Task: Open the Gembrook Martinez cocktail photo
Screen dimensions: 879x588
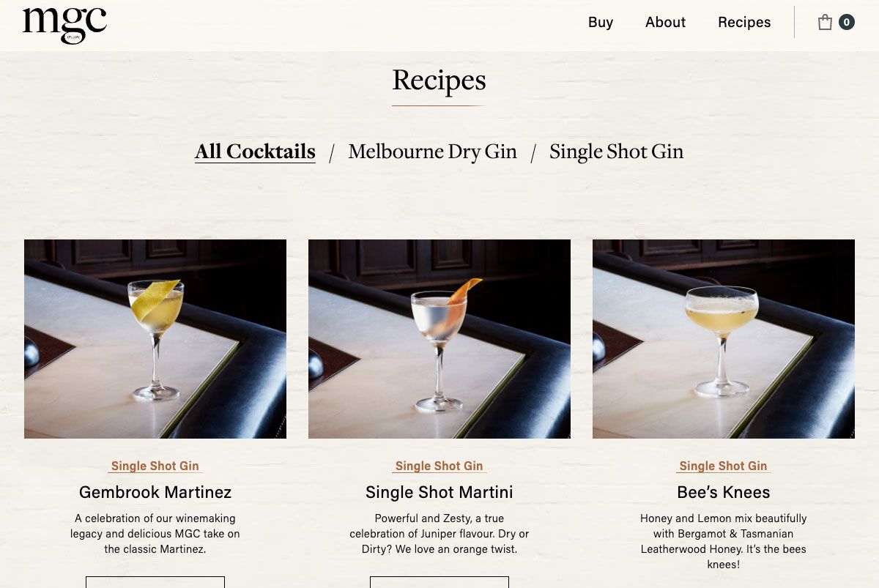Action: (x=155, y=339)
